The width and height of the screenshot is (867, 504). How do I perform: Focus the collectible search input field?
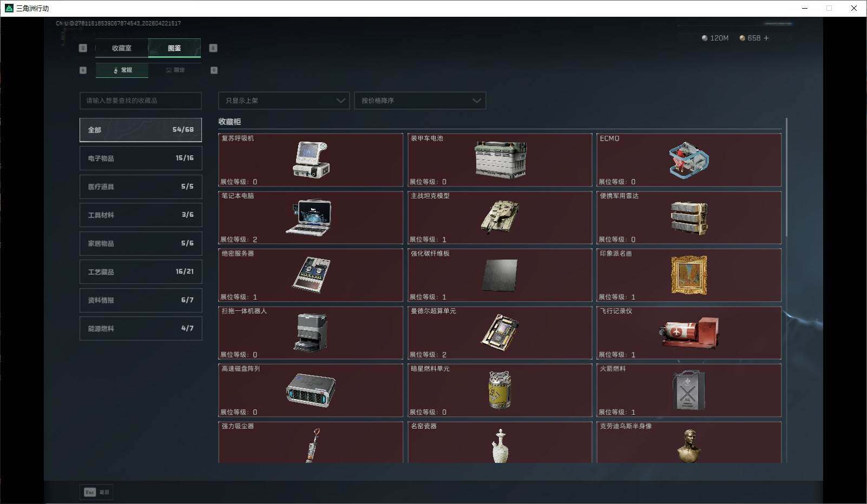[141, 101]
